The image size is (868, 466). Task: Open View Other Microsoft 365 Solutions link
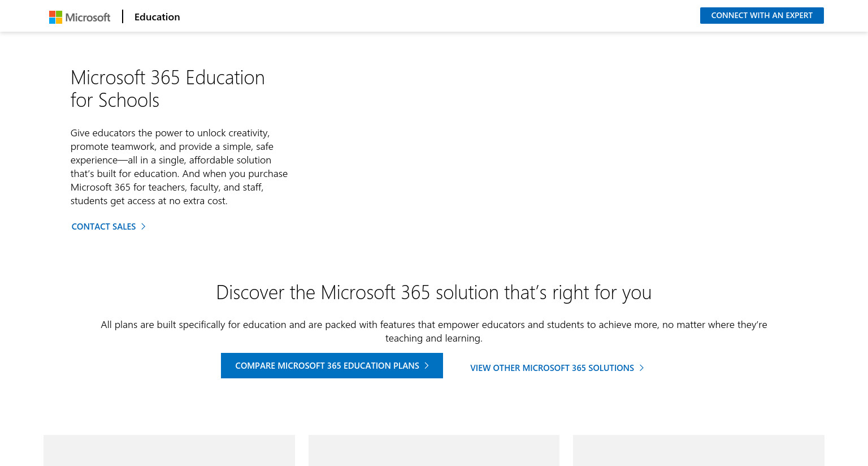557,368
